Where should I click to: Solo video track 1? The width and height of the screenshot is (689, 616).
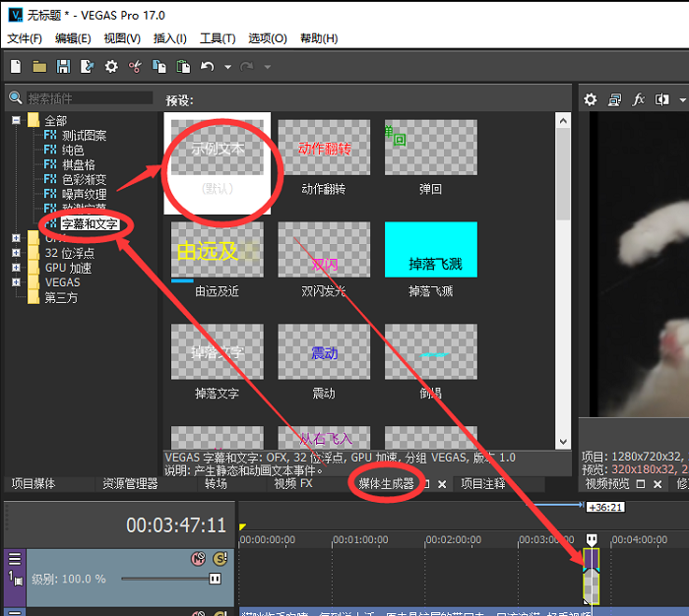tap(220, 559)
